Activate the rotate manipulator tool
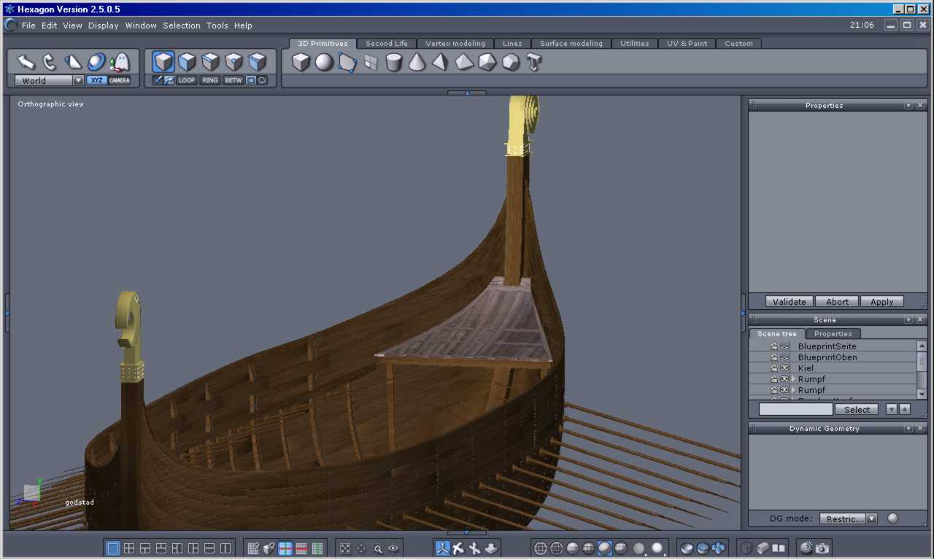The height and width of the screenshot is (560, 934). (x=50, y=62)
